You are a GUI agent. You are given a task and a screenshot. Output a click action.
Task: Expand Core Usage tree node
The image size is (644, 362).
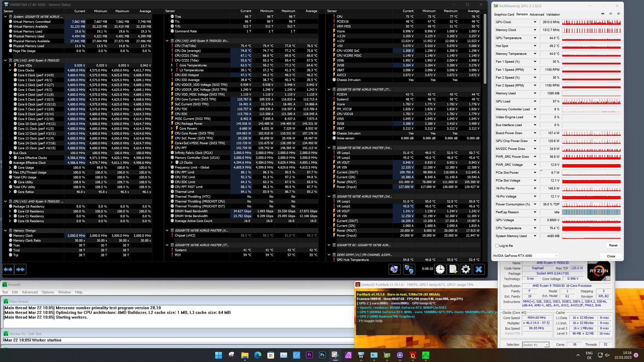point(10,168)
